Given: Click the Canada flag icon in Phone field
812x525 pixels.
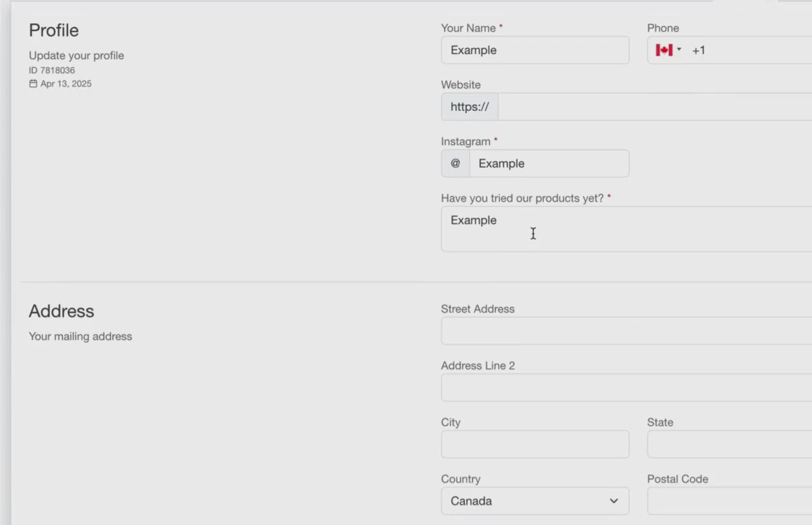Looking at the screenshot, I should (x=664, y=50).
